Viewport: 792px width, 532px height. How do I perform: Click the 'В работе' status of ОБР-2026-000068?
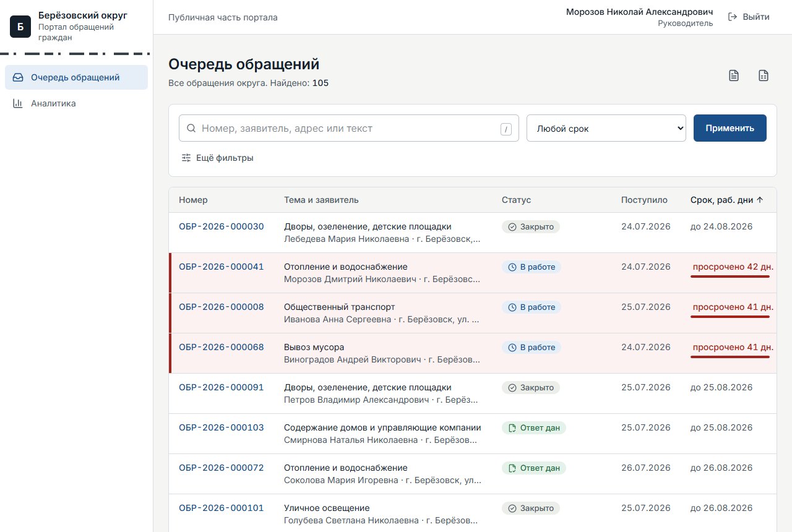coord(532,348)
